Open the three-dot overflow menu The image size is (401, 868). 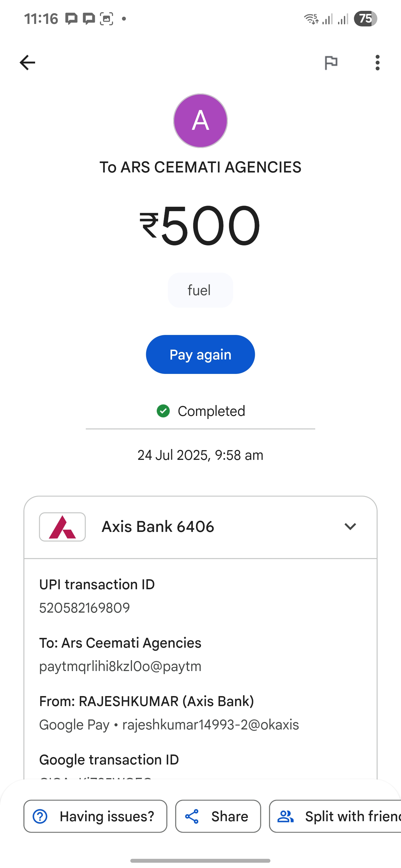click(377, 63)
